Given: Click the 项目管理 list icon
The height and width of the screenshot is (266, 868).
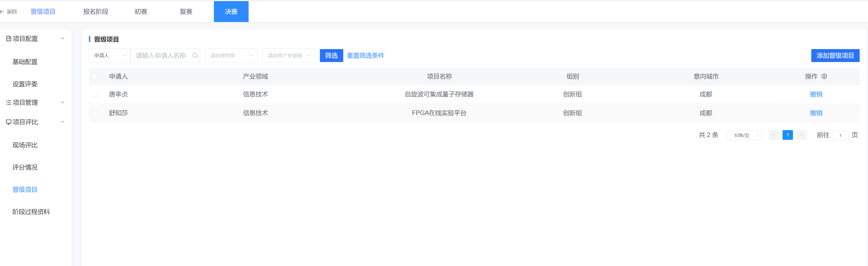Looking at the screenshot, I should coord(8,103).
